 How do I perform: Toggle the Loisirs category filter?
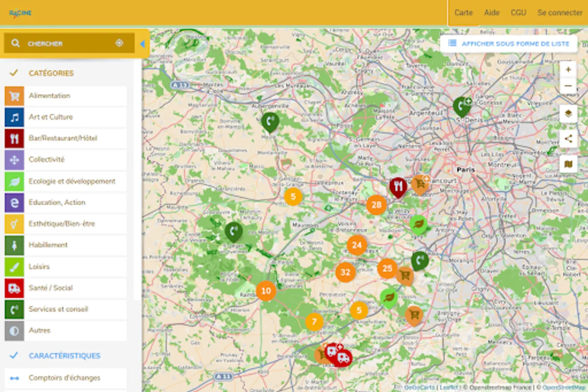66,267
